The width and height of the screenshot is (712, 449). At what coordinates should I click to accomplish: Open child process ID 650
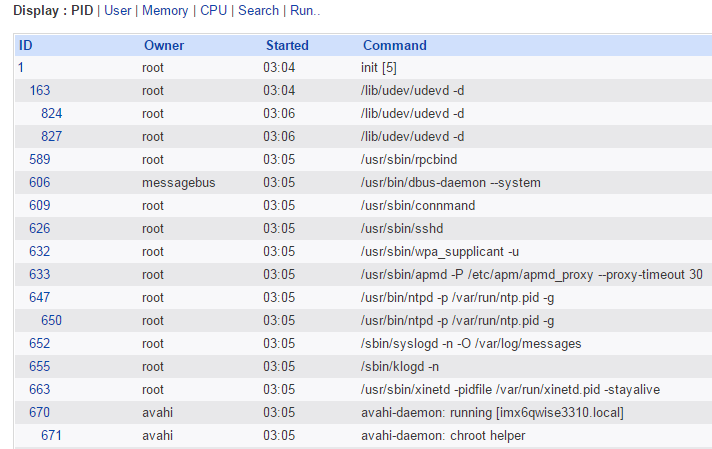pyautogui.click(x=51, y=320)
